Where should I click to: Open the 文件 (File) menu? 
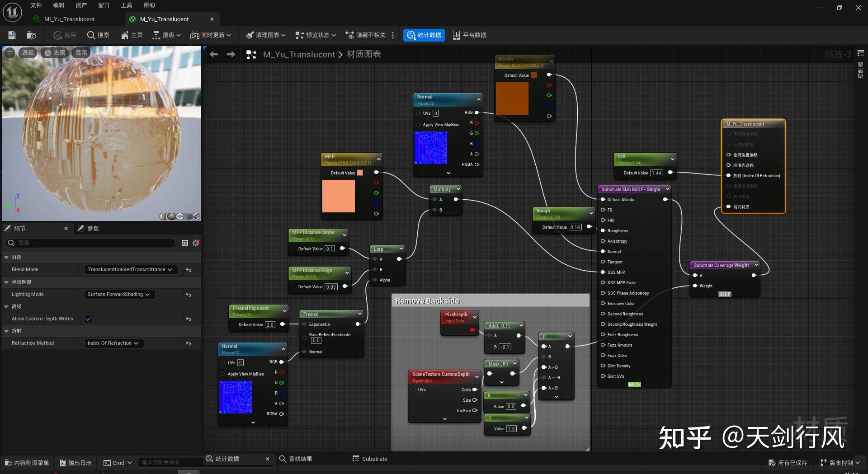36,5
